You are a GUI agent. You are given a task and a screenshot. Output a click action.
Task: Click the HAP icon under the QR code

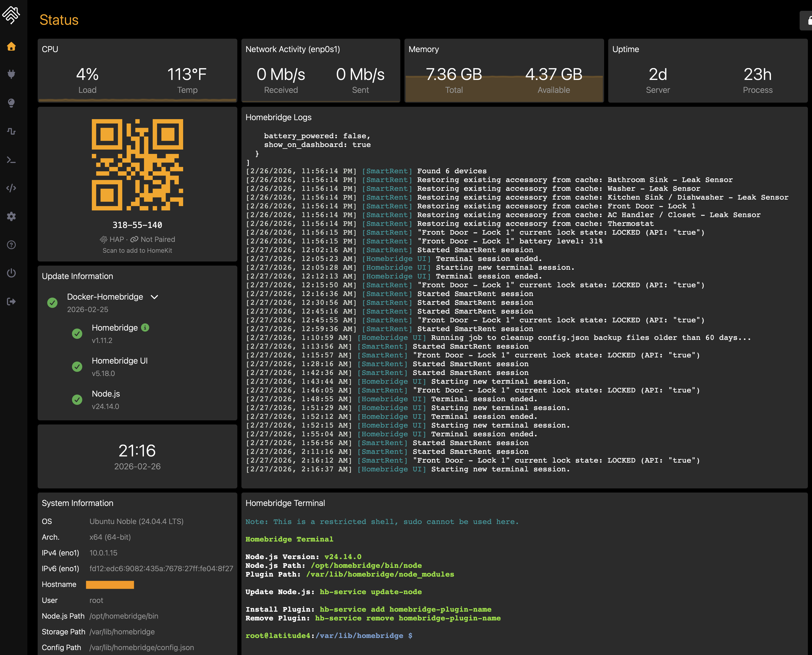pyautogui.click(x=103, y=240)
